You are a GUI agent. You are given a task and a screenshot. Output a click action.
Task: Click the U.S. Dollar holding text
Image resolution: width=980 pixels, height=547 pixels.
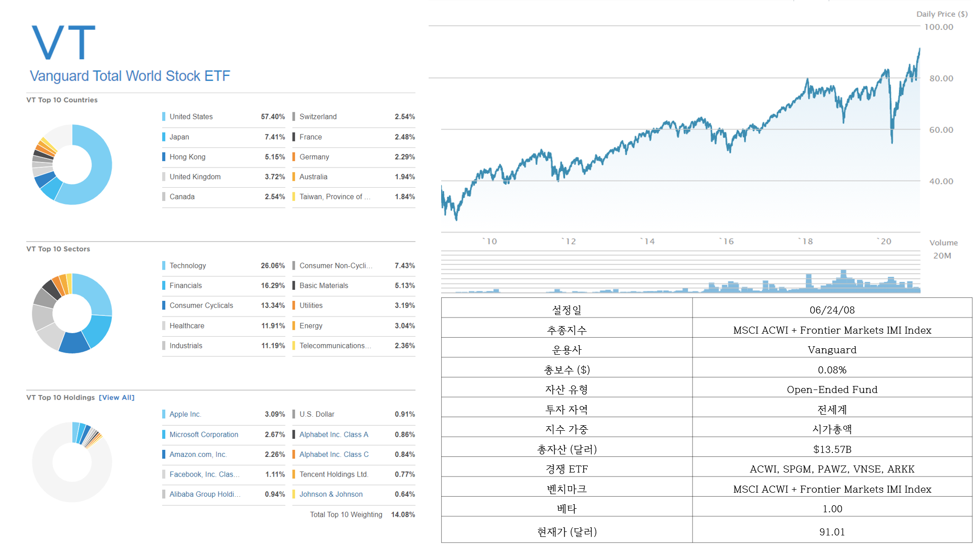click(317, 414)
